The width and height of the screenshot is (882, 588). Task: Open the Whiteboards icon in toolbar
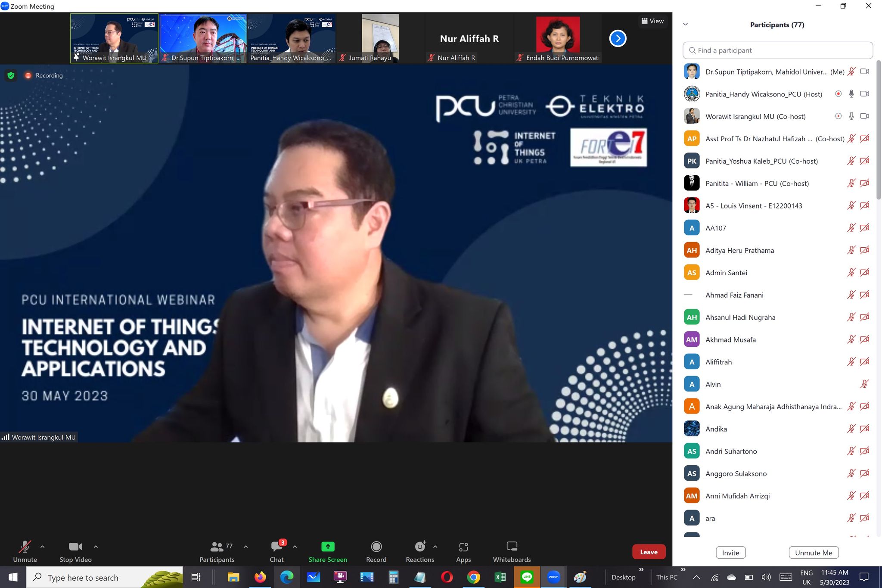[x=512, y=547]
